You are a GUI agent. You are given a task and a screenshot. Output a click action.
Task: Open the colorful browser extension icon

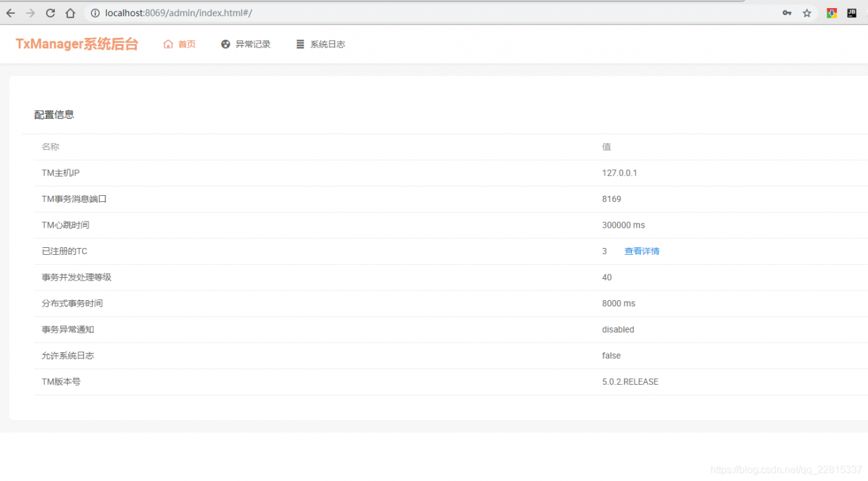click(x=831, y=13)
